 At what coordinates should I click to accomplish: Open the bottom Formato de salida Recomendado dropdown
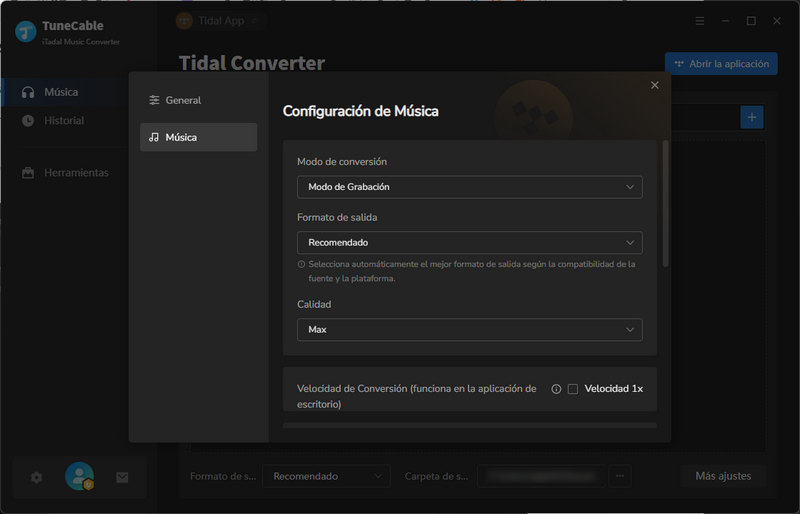(326, 476)
